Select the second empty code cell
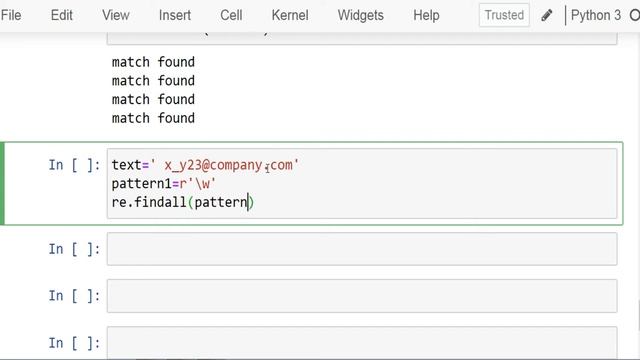 click(x=362, y=296)
